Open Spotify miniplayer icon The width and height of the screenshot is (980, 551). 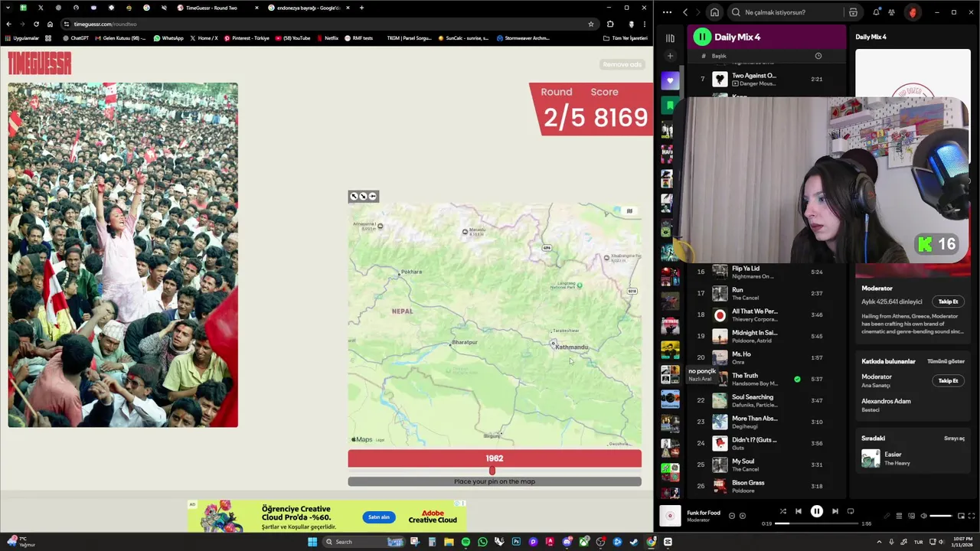[x=960, y=516]
